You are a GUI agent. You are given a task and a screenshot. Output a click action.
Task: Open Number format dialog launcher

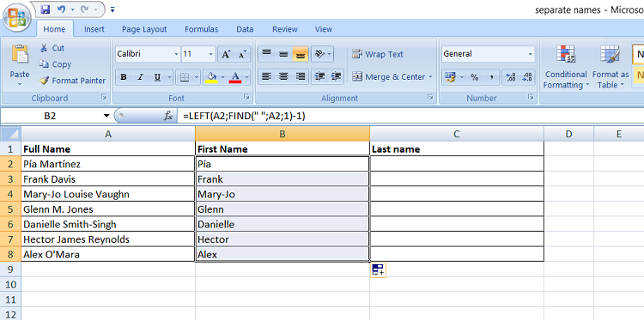coord(531,97)
